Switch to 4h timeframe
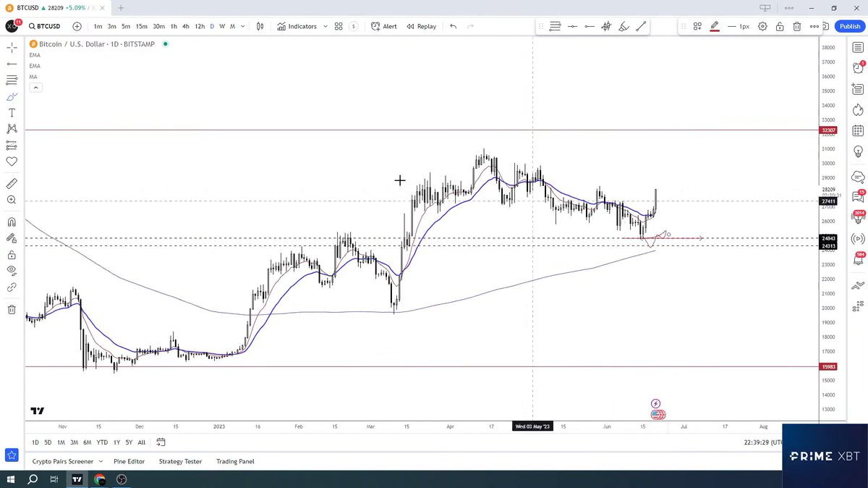The width and height of the screenshot is (868, 488). tap(186, 26)
